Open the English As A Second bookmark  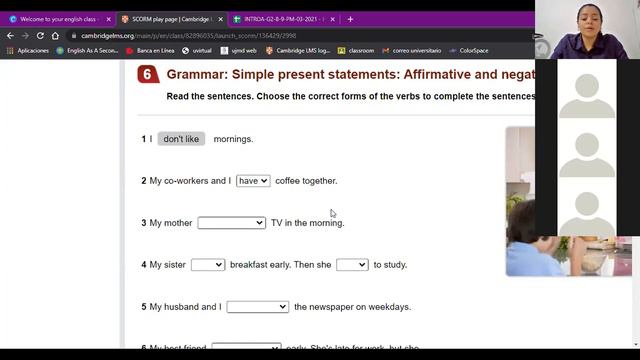[87, 51]
